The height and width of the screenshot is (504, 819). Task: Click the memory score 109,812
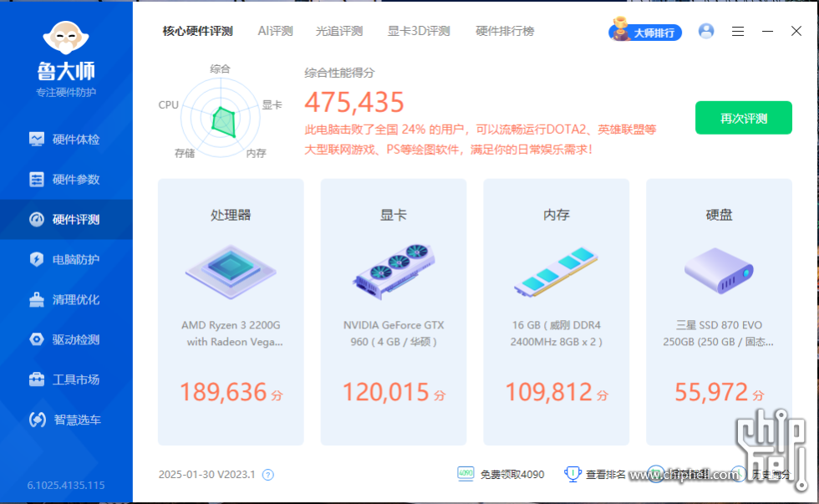(548, 392)
